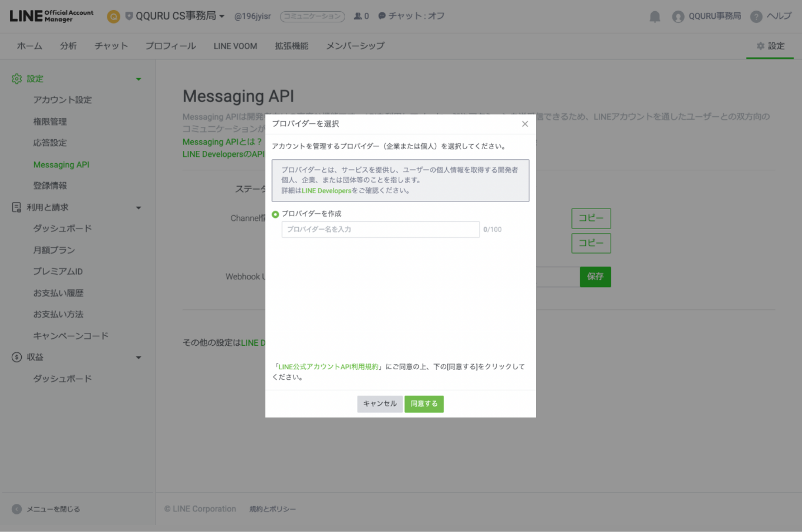802x532 pixels.
Task: Close the provider selection dialog
Action: click(x=525, y=124)
